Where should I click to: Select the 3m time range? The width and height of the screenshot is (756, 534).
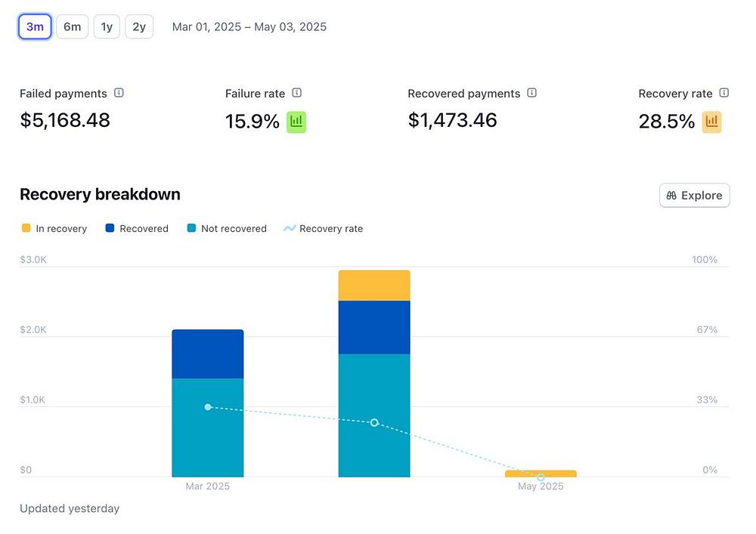point(35,27)
